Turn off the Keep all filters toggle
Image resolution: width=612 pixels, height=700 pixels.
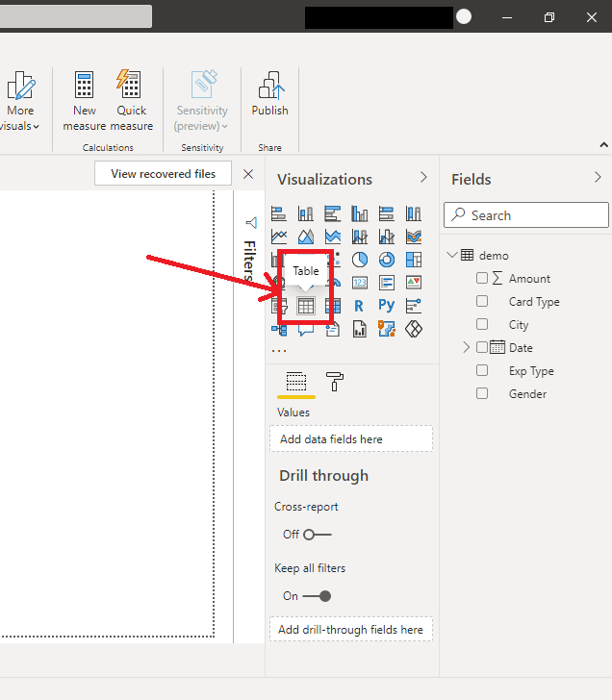317,596
